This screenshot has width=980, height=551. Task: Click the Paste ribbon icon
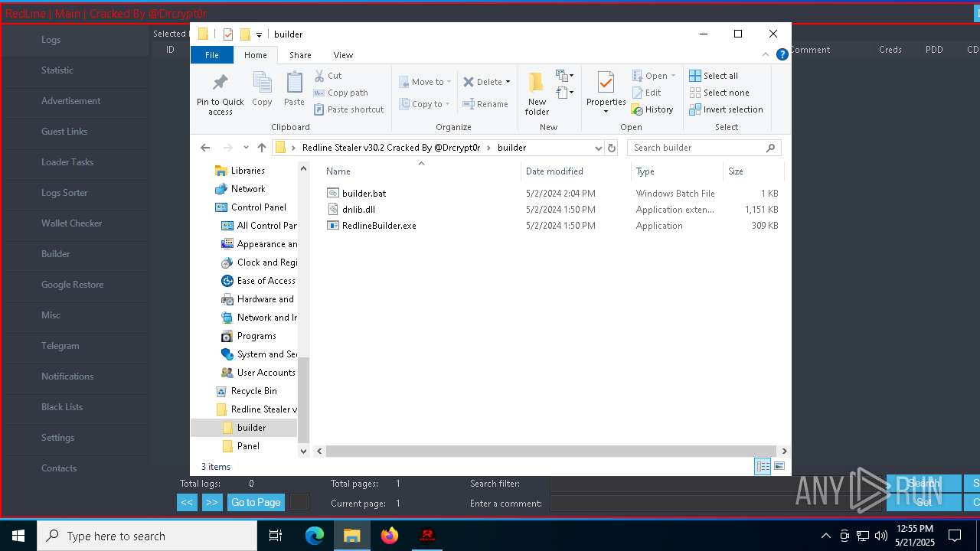tap(294, 90)
